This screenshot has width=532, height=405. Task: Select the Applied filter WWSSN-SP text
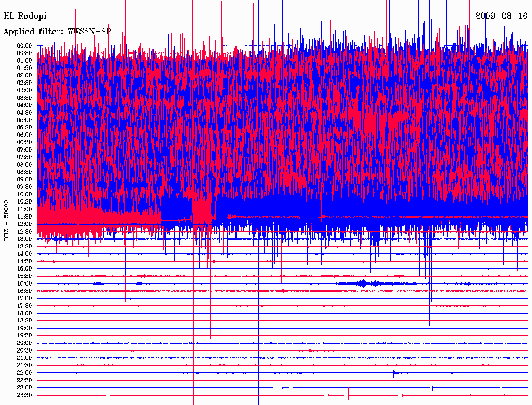point(57,32)
